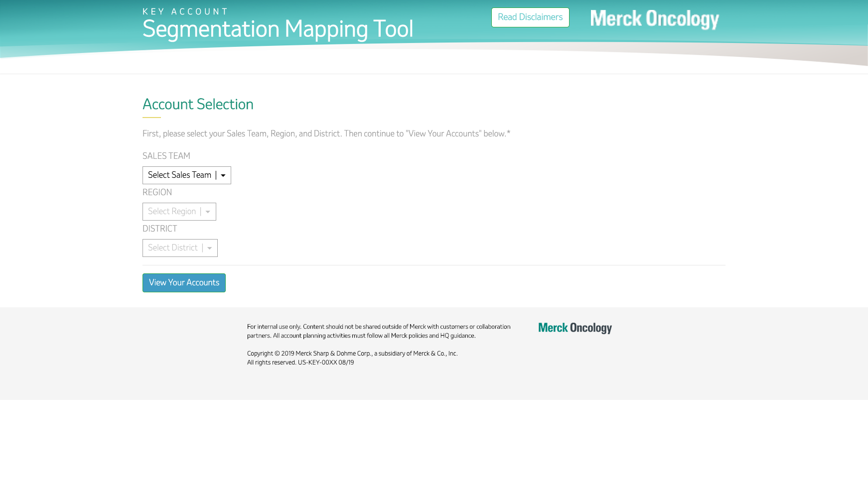Click the white Merck Oncology header logo

[x=654, y=19]
